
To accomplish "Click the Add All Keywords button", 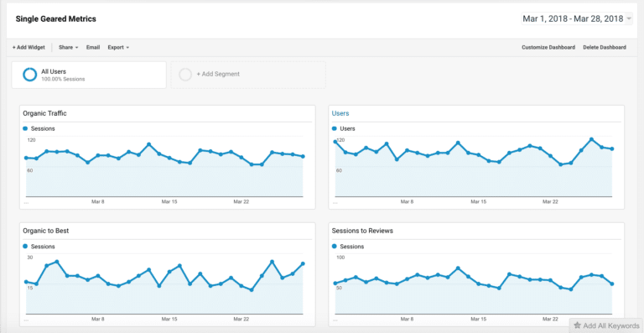I will coord(605,325).
